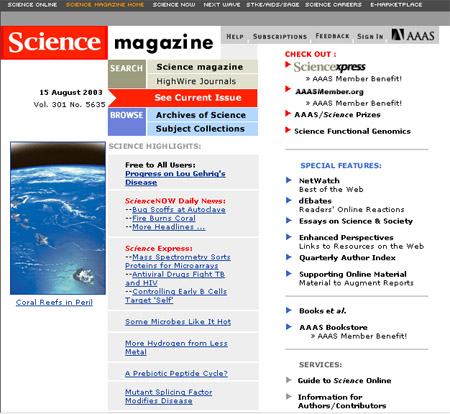
Task: Open Science Careers in top navigation
Action: pos(333,5)
